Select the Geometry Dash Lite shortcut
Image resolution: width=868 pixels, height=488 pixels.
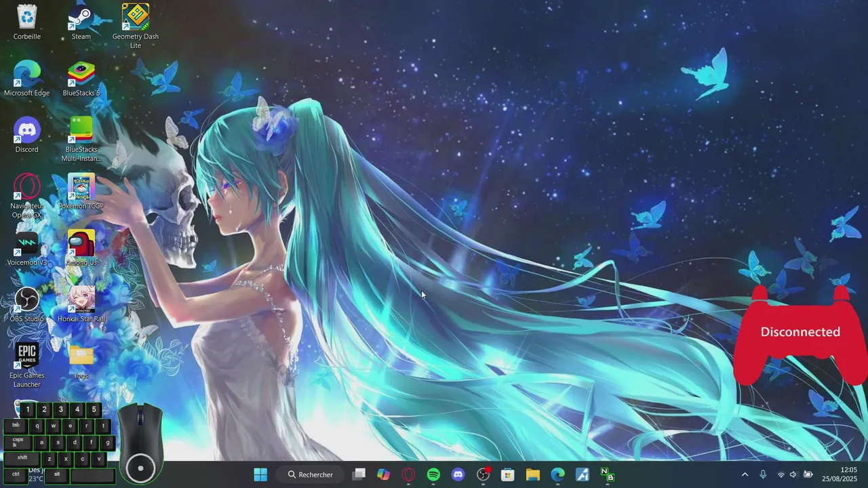pos(136,26)
